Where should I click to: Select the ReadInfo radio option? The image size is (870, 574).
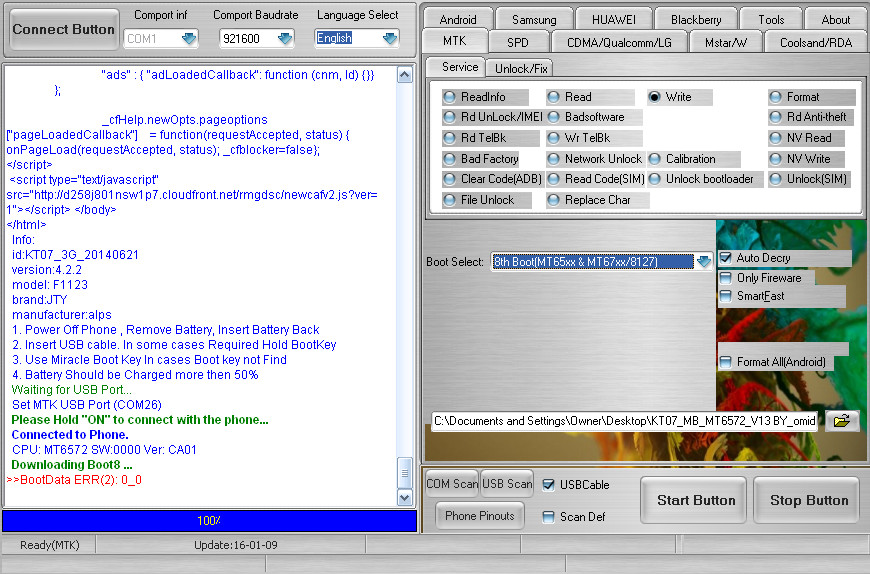485,97
